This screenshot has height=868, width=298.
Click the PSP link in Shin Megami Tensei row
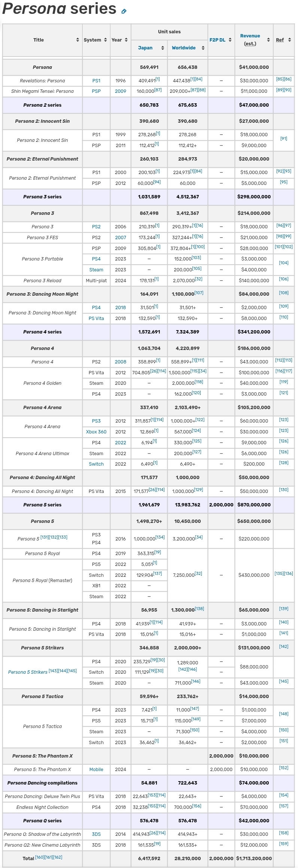[x=96, y=91]
